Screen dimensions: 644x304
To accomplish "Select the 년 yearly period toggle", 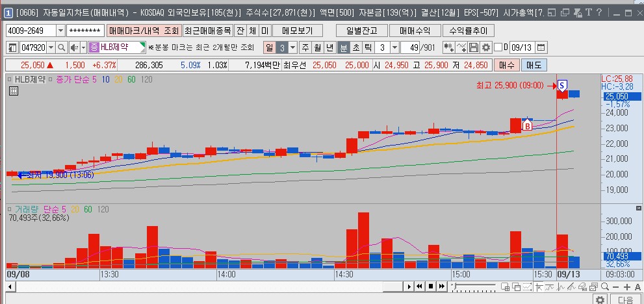I will 330,47.
